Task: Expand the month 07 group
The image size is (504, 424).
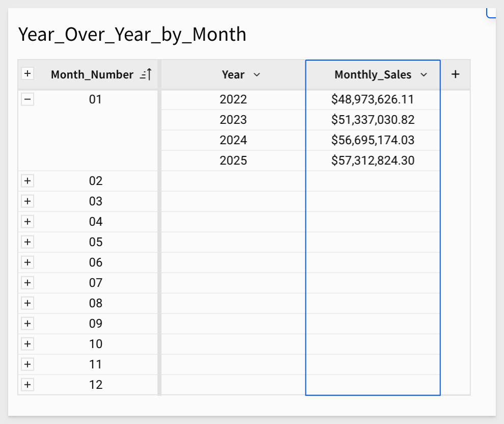Action: point(27,283)
